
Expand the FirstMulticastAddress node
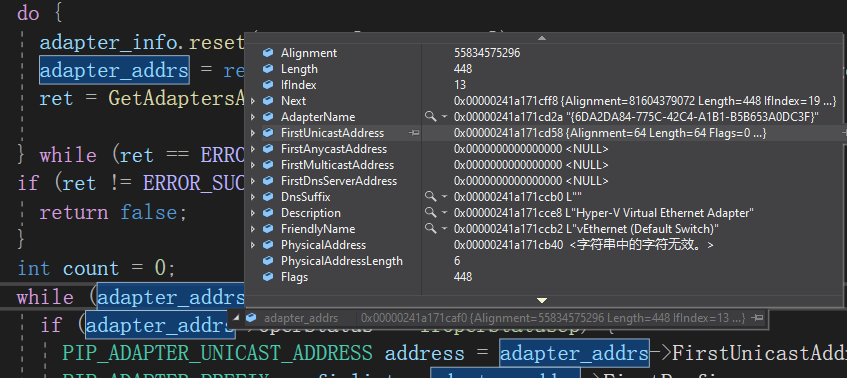253,165
